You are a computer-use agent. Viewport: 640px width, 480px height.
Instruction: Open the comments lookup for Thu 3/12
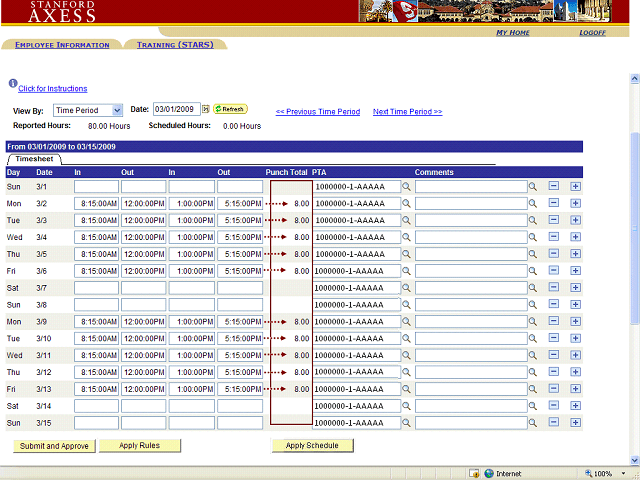(x=533, y=373)
